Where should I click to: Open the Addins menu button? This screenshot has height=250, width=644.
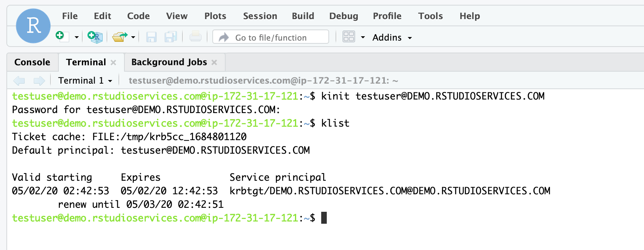point(392,37)
